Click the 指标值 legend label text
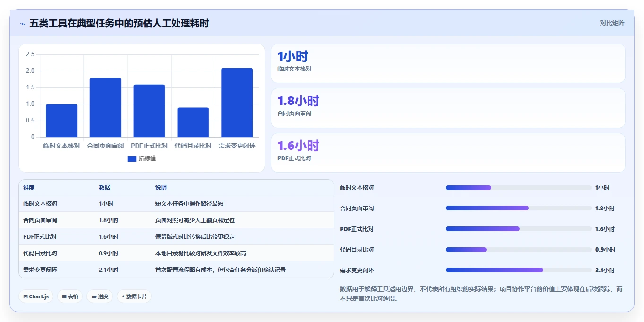The width and height of the screenshot is (644, 322). click(147, 158)
